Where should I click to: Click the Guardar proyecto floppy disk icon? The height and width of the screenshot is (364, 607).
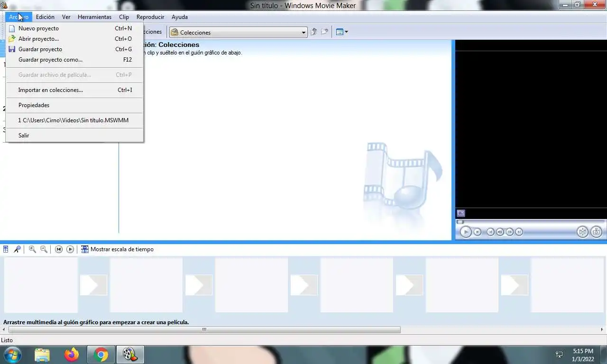point(12,49)
